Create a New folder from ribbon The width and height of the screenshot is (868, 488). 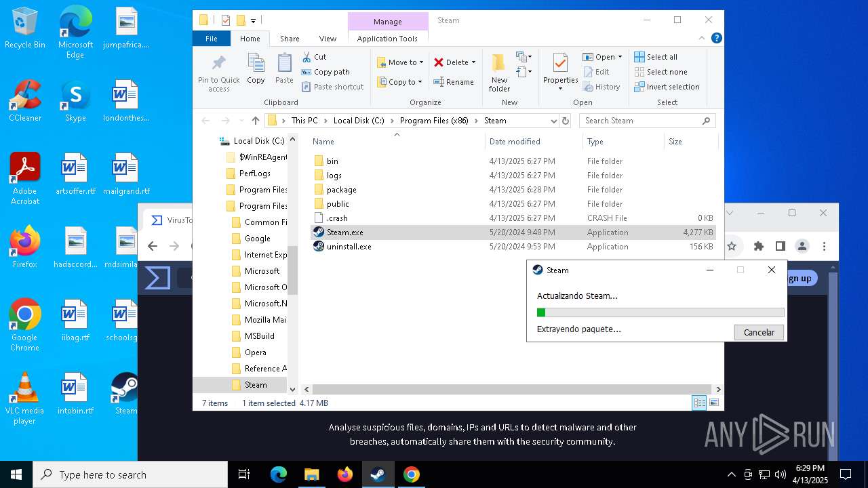pos(499,73)
